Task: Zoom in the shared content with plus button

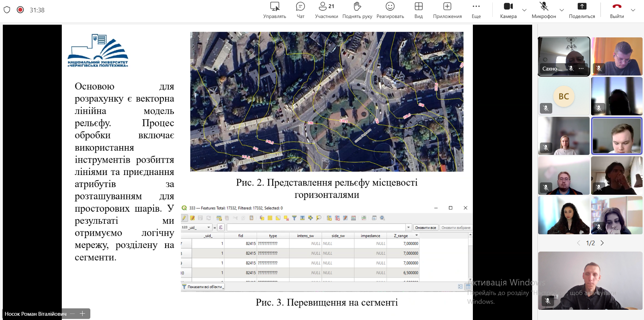Action: pyautogui.click(x=83, y=314)
